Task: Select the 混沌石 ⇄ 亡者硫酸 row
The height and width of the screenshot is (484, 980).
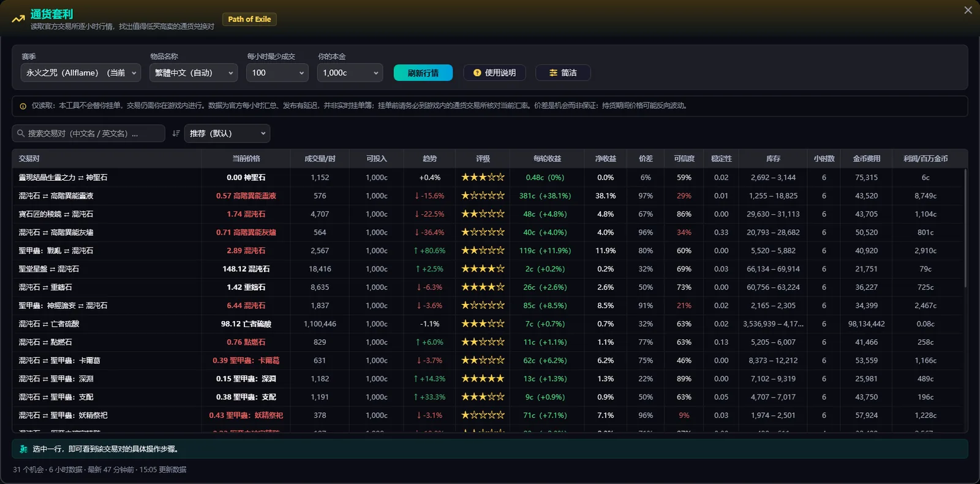Action: click(x=488, y=324)
